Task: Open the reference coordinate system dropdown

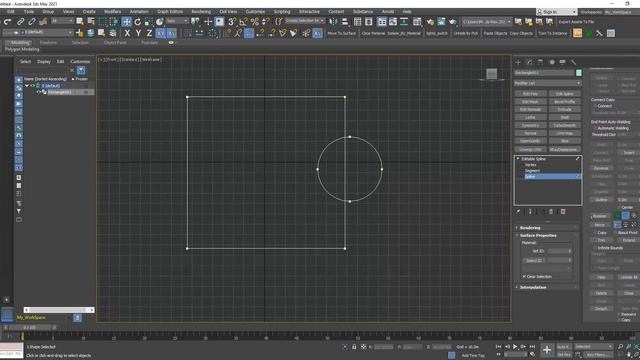Action: (177, 21)
